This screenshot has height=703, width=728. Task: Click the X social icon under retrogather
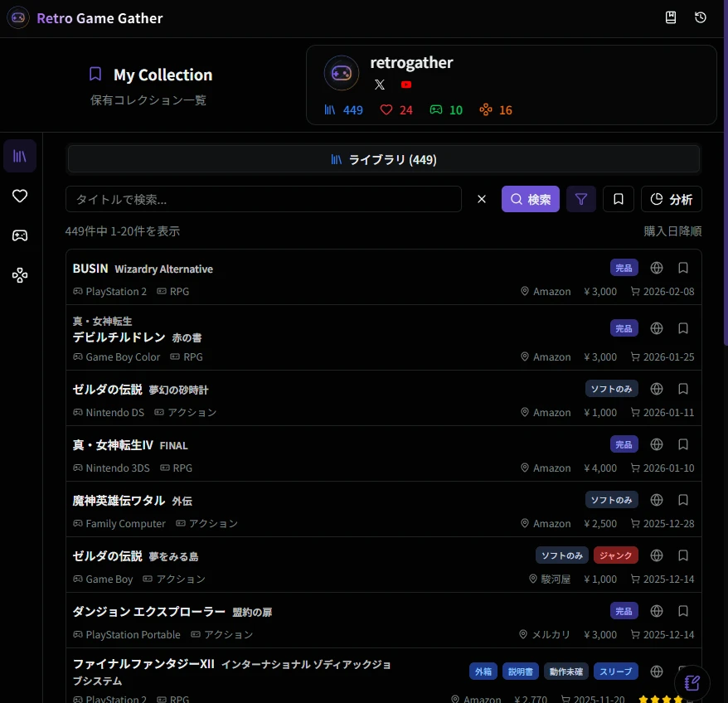[380, 84]
